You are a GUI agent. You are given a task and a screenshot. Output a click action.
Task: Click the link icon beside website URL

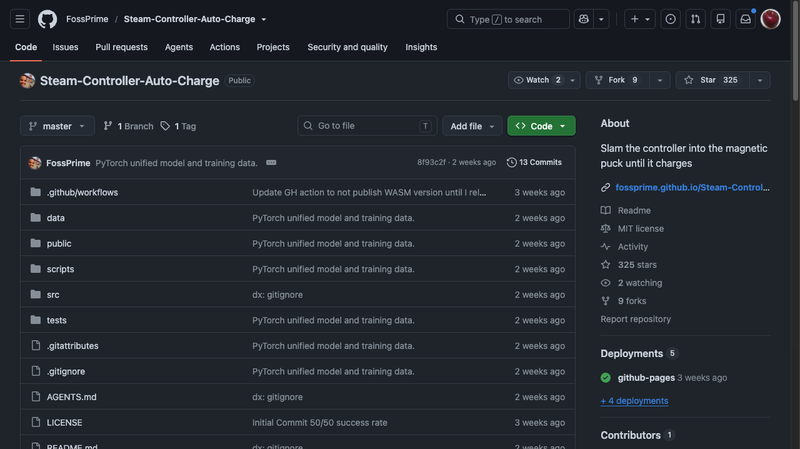click(x=606, y=188)
